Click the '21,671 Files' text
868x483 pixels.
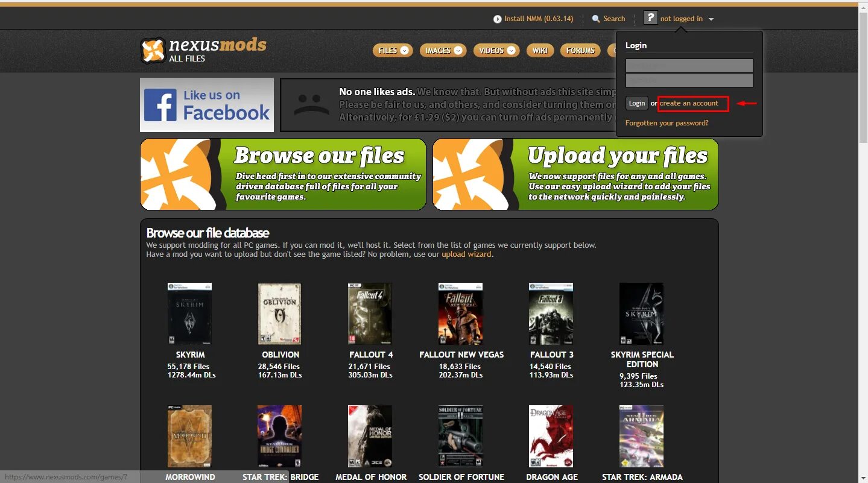(x=369, y=367)
